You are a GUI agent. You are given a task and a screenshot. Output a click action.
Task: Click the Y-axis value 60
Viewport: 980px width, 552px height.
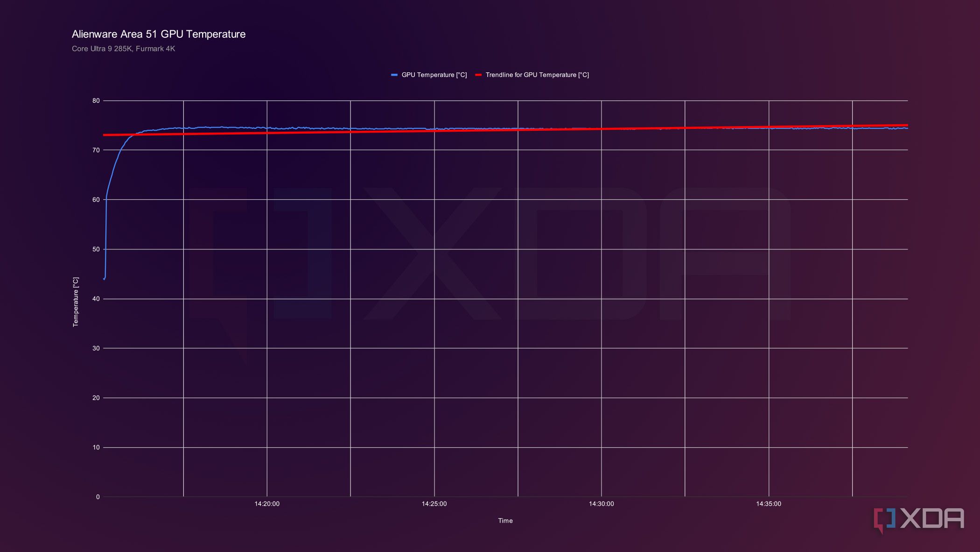[96, 199]
